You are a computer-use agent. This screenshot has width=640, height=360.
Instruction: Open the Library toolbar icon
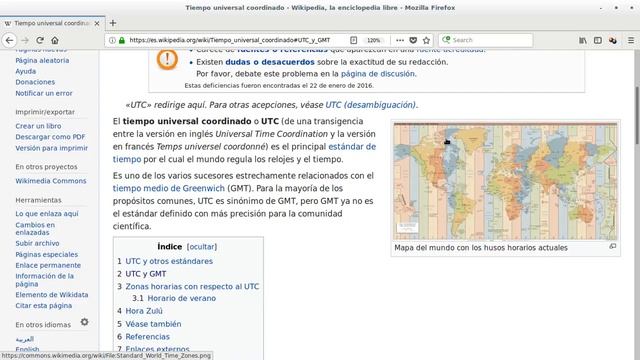coord(583,40)
